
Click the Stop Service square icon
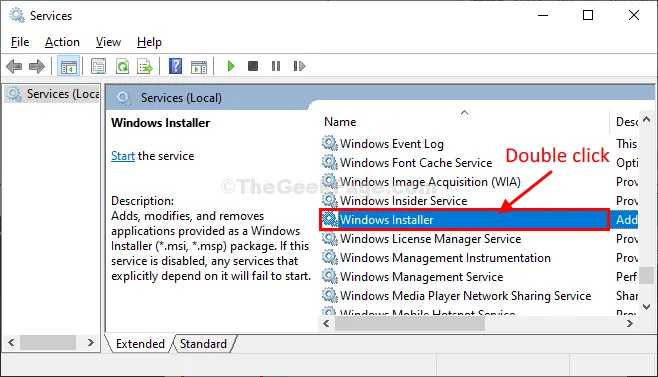[253, 66]
